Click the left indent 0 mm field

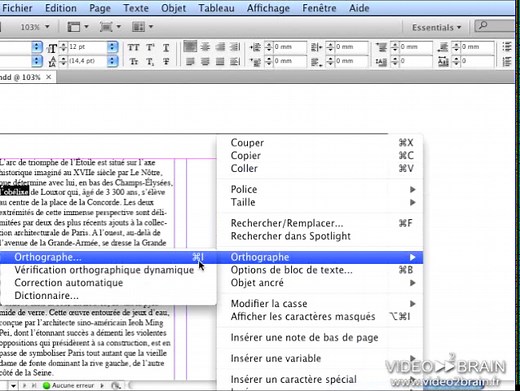(x=289, y=47)
